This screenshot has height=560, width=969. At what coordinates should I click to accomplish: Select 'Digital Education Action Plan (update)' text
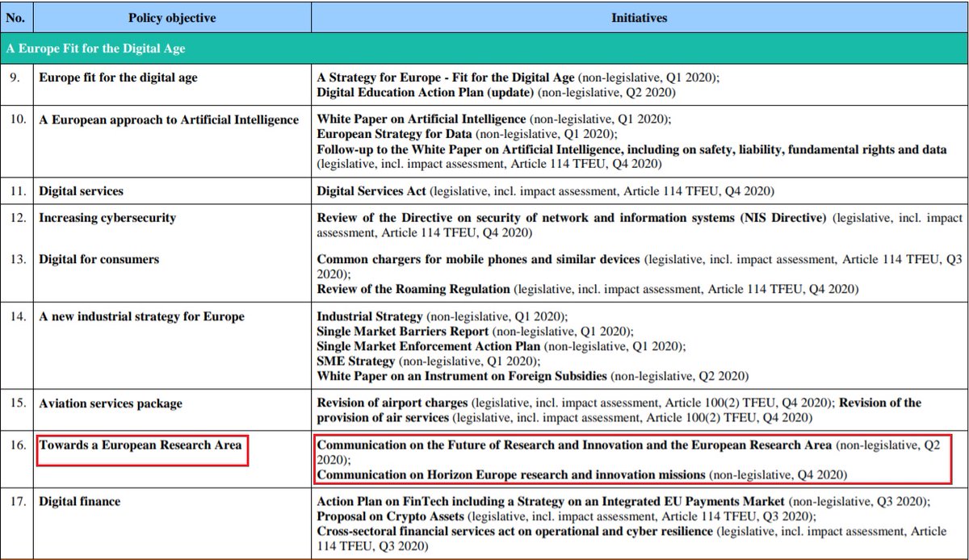pos(426,92)
